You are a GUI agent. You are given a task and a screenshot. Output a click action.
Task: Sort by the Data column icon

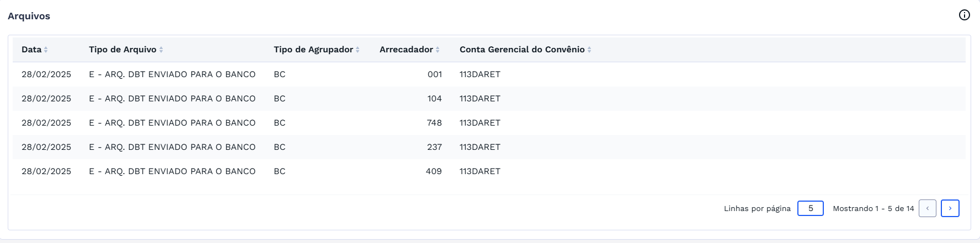pyautogui.click(x=46, y=50)
